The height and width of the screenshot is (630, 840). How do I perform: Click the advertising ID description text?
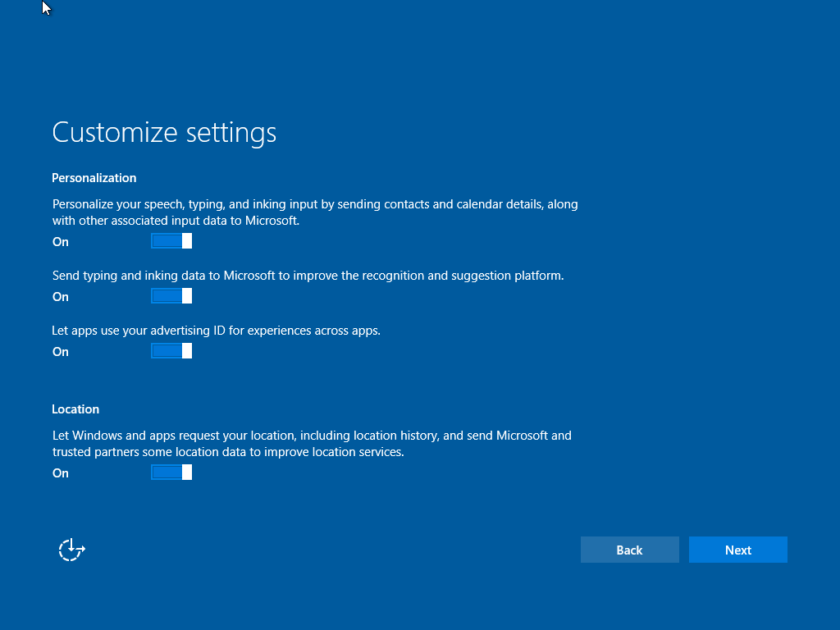[216, 331]
